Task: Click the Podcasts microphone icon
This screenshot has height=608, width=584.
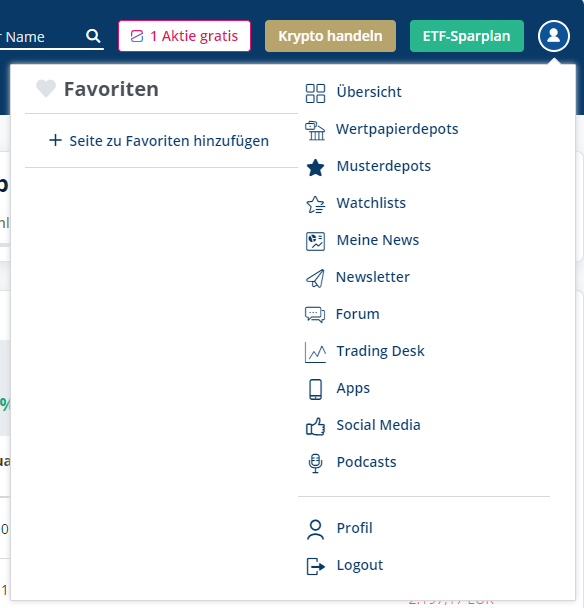Action: pyautogui.click(x=315, y=463)
